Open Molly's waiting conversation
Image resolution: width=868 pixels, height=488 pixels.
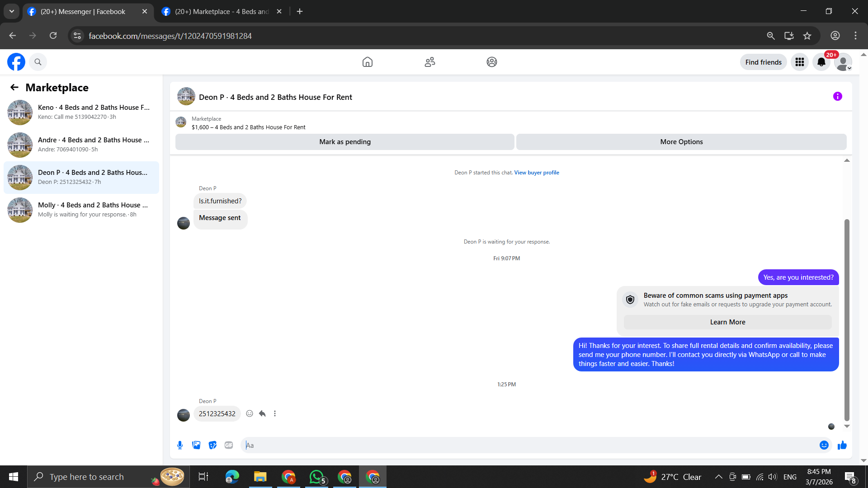[x=81, y=210]
